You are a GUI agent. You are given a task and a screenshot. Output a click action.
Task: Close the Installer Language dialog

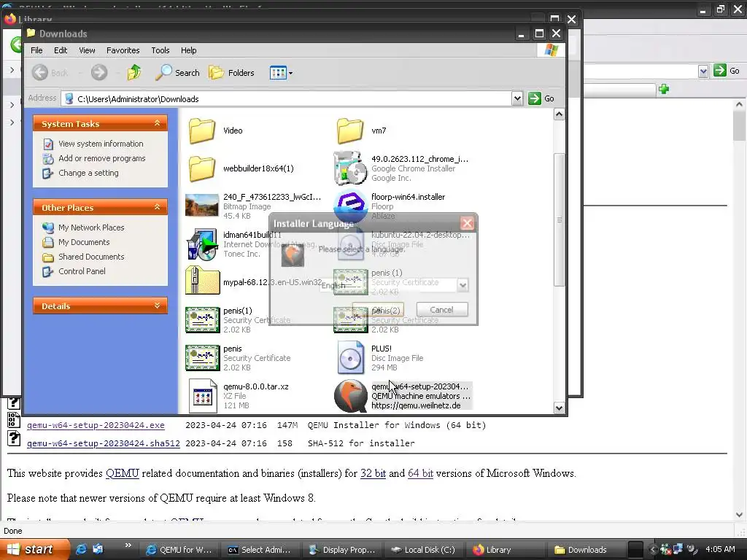467,223
